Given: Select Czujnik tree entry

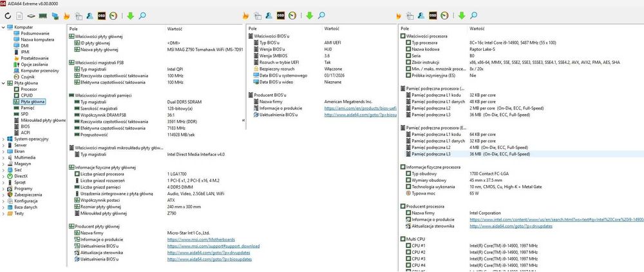Looking at the screenshot, I should pyautogui.click(x=28, y=77).
